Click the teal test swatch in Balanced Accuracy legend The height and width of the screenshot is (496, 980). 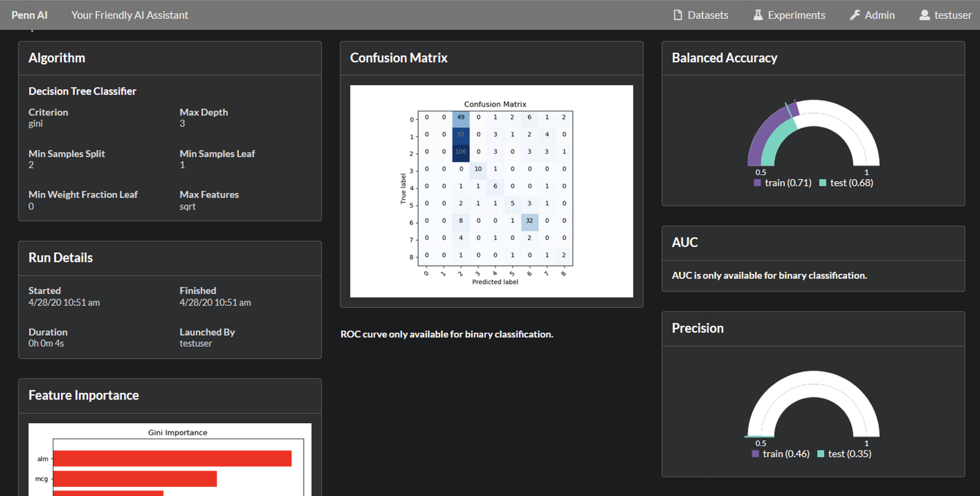click(823, 183)
